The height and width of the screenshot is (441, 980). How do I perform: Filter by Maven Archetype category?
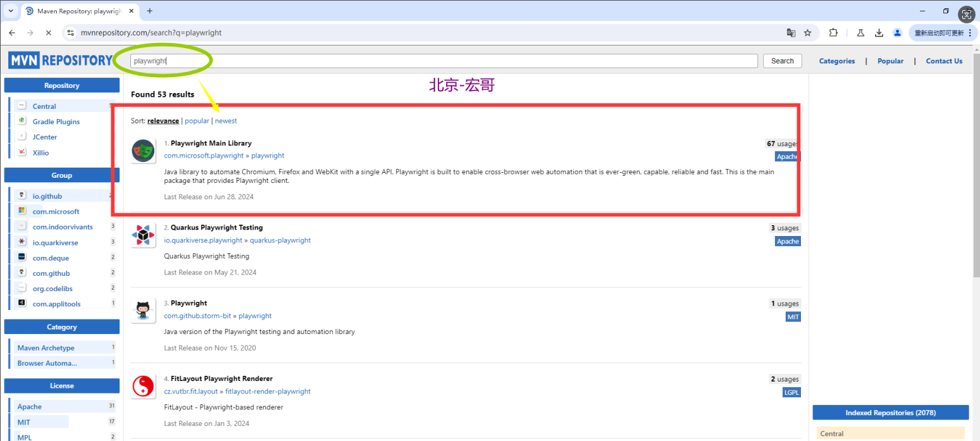46,347
